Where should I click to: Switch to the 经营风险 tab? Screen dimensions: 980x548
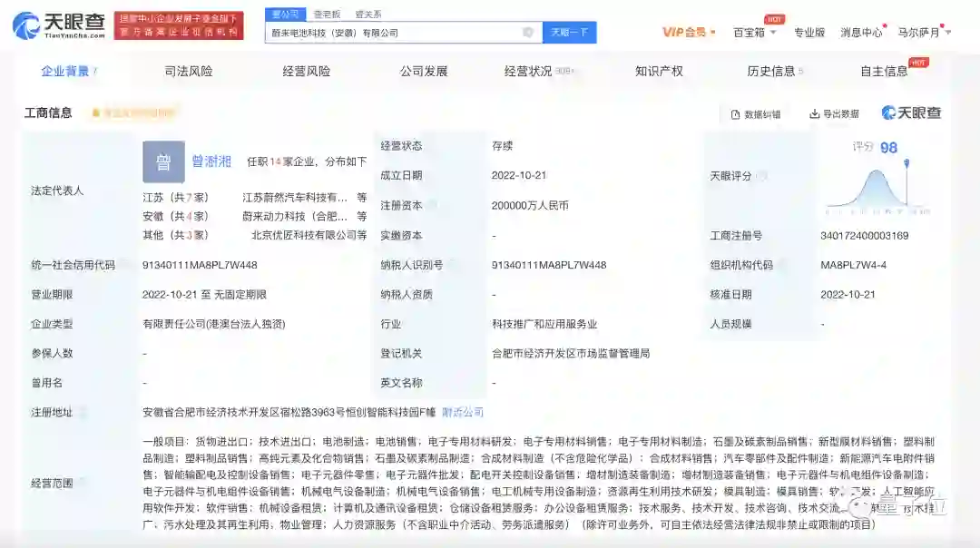pyautogui.click(x=307, y=72)
